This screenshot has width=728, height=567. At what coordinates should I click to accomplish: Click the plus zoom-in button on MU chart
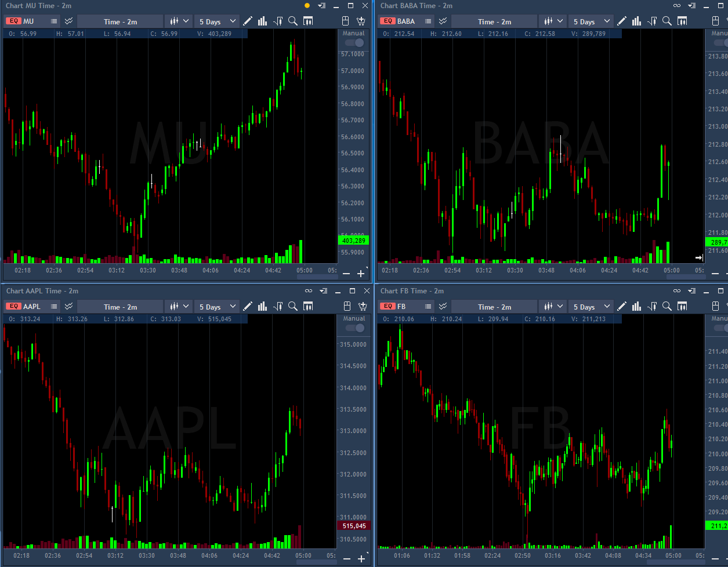point(361,274)
